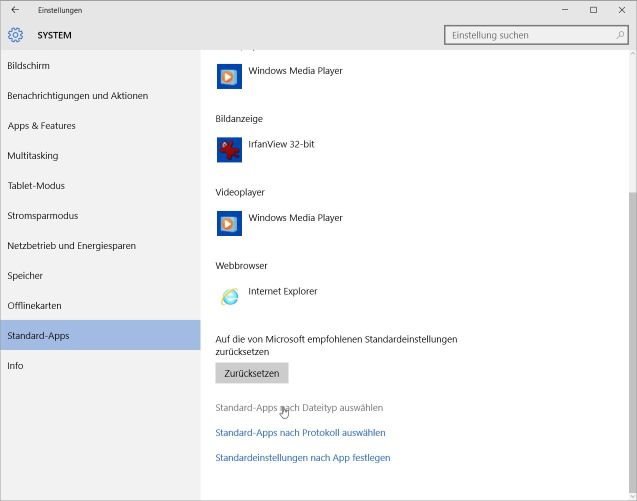Viewport: 637px width, 501px height.
Task: Click the System settings gear icon
Action: 15,35
